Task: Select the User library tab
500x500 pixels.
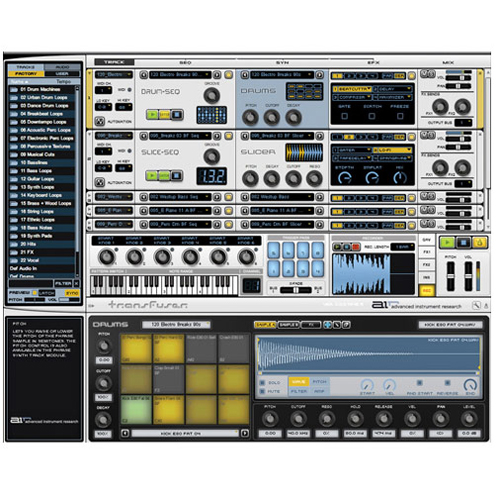Action: 62,74
